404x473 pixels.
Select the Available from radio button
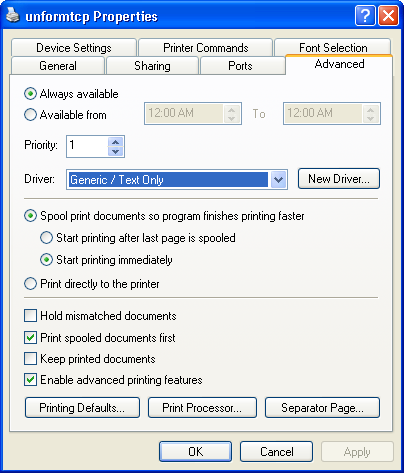pyautogui.click(x=30, y=115)
